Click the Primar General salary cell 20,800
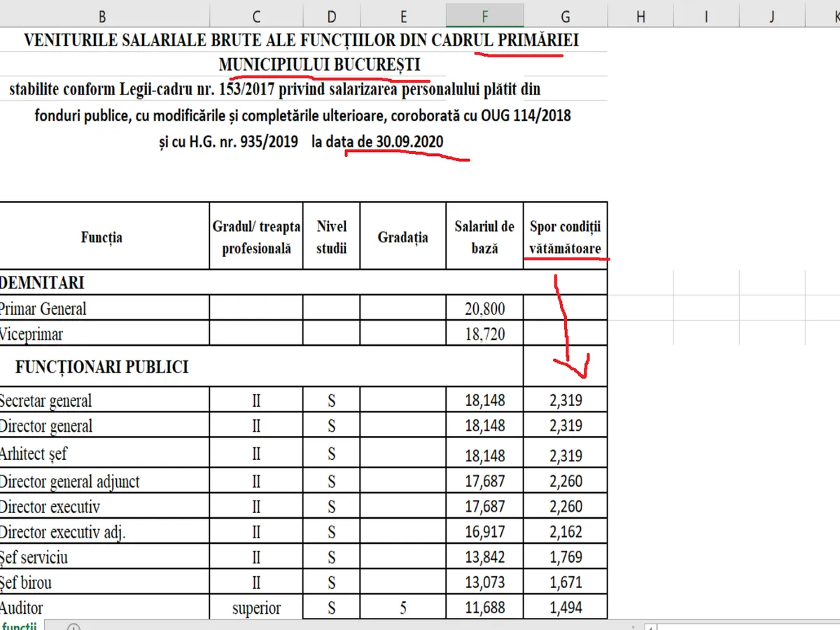 click(484, 309)
